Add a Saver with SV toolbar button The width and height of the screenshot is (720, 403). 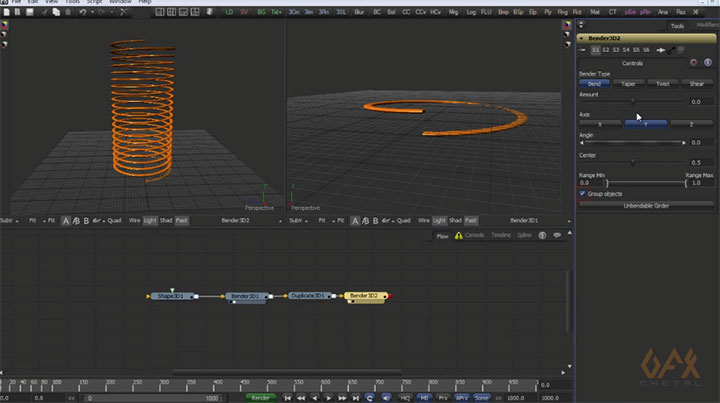[244, 12]
